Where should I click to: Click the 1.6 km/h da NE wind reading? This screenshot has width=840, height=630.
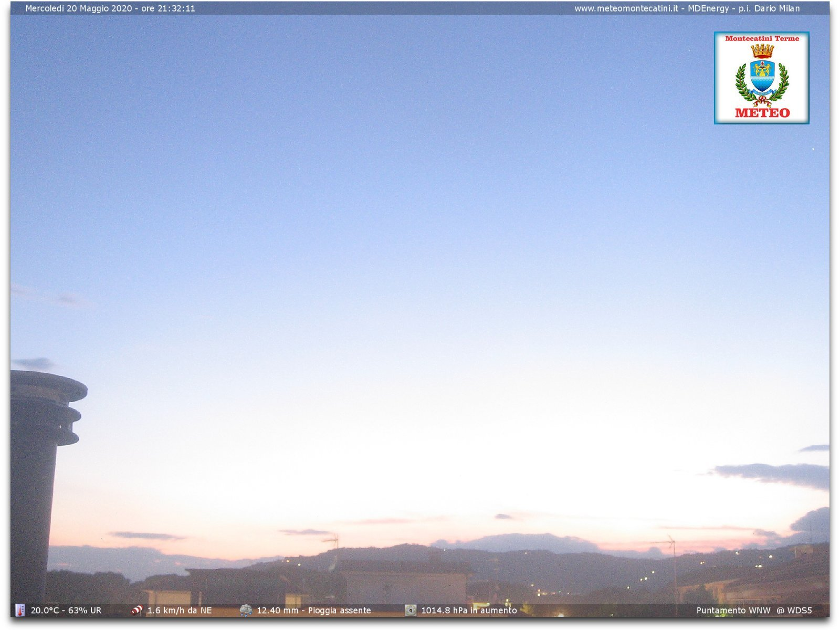coord(180,610)
